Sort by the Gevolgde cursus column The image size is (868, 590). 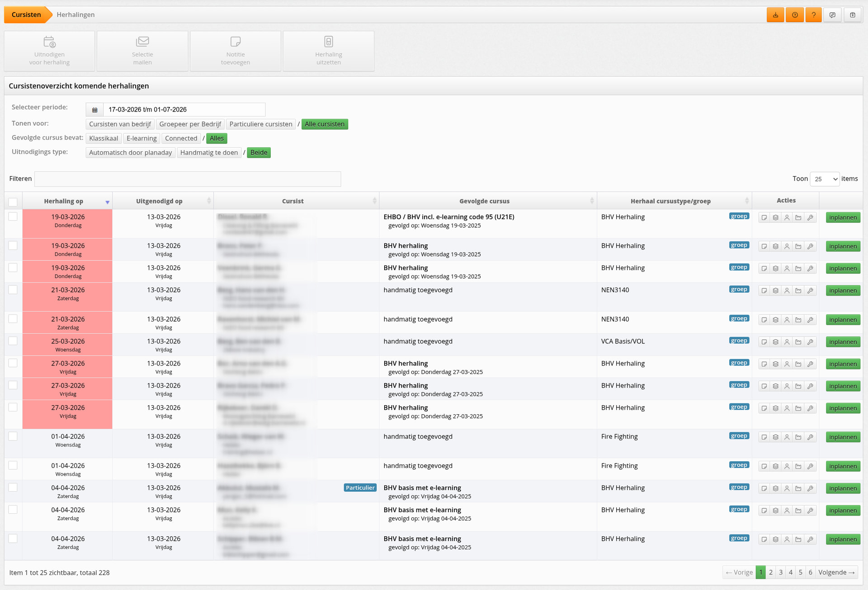tap(484, 201)
